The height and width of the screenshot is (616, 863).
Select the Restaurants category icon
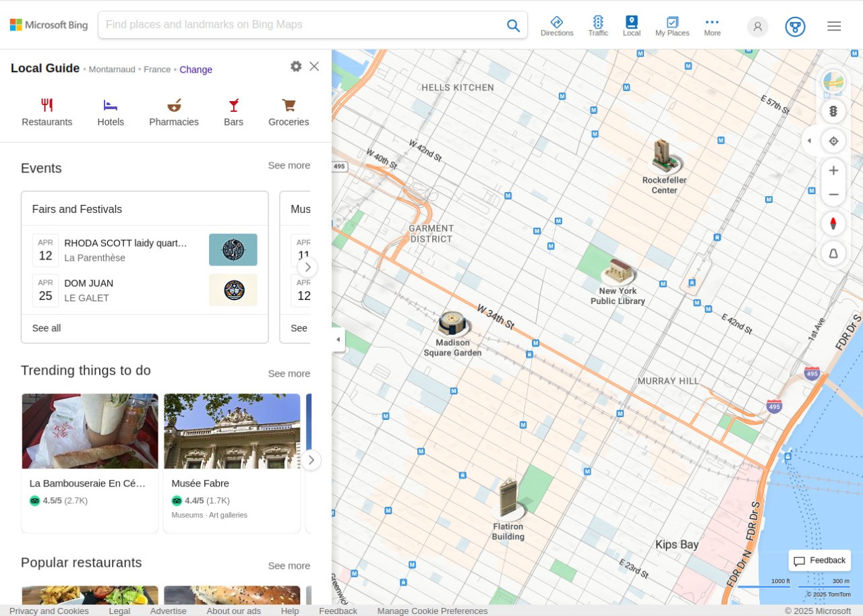47,111
